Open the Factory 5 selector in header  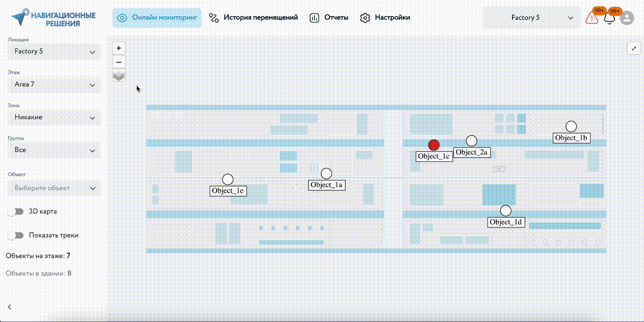click(531, 18)
